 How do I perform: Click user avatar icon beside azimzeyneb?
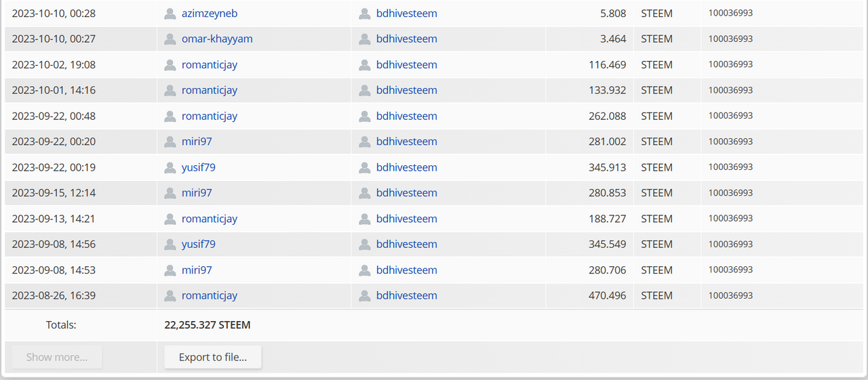point(170,14)
